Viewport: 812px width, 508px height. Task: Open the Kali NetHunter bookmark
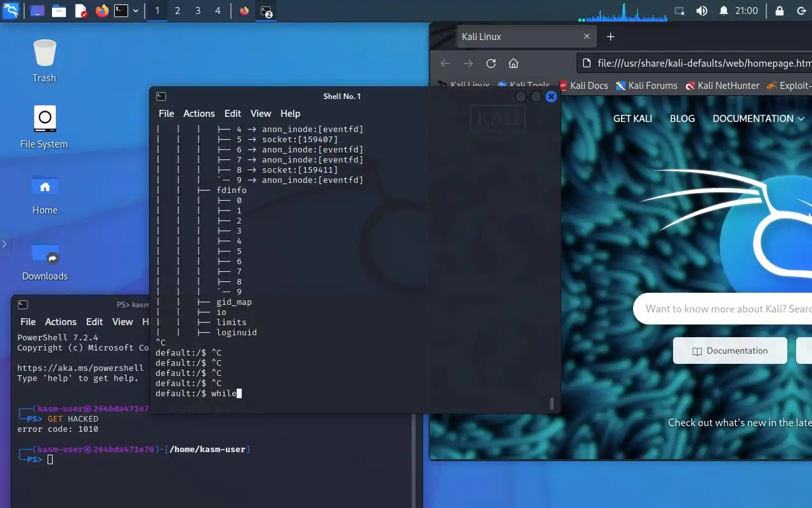[x=722, y=86]
